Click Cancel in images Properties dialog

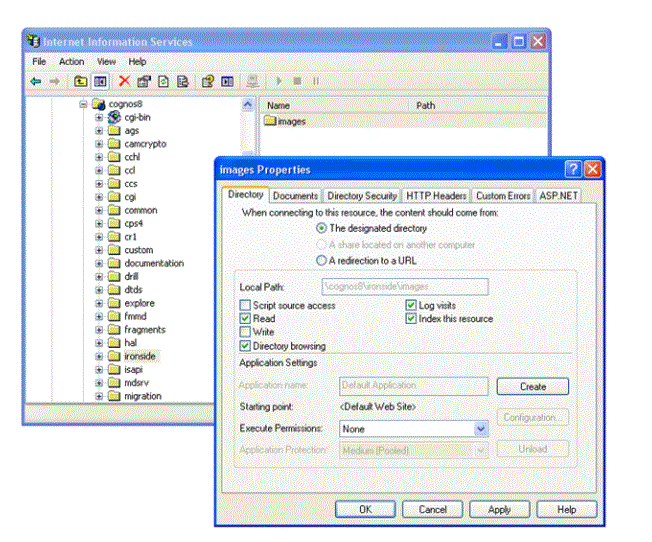click(432, 510)
